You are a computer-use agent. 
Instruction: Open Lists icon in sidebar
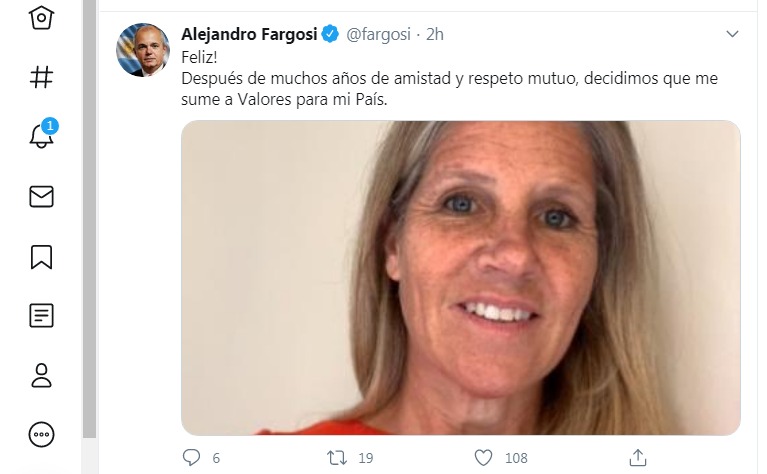point(41,316)
